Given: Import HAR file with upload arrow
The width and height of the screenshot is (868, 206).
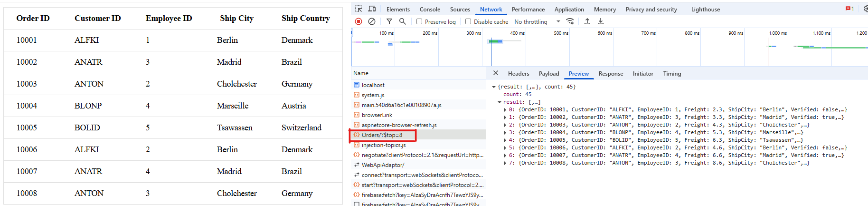Looking at the screenshot, I should tap(587, 21).
